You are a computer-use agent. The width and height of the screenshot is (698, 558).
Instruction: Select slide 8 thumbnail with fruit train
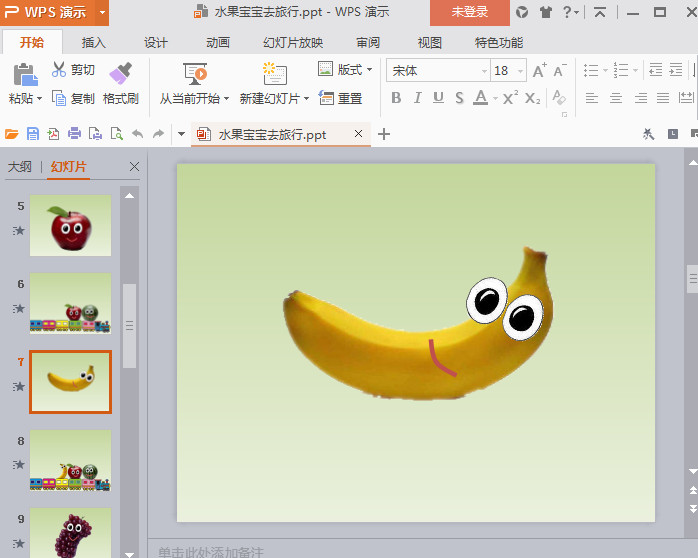click(70, 461)
